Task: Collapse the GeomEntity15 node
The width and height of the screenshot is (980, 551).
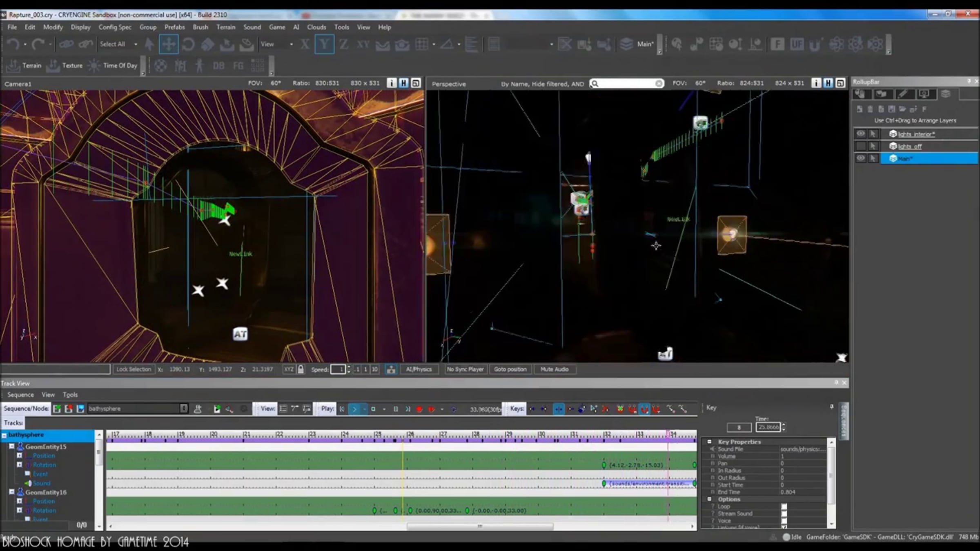Action: 12,447
